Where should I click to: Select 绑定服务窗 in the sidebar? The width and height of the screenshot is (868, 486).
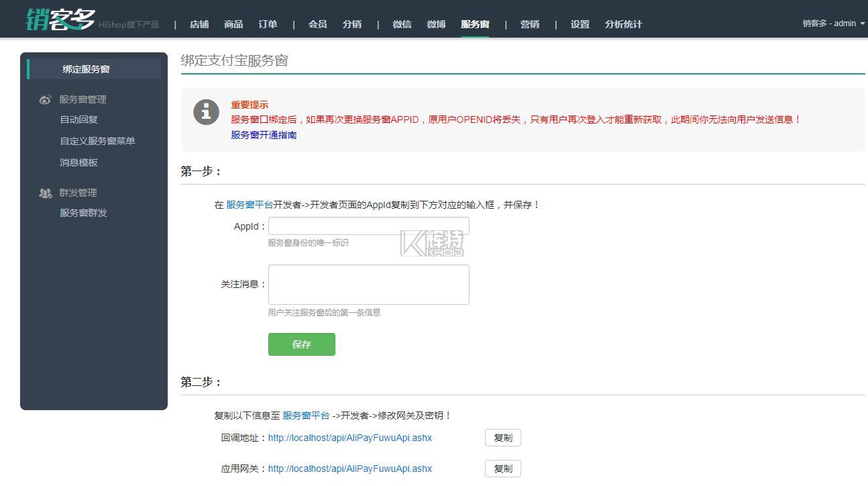click(x=87, y=69)
